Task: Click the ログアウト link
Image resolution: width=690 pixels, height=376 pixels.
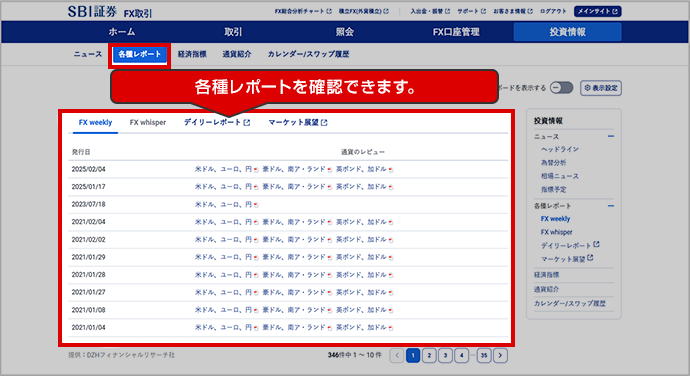Action: (553, 11)
